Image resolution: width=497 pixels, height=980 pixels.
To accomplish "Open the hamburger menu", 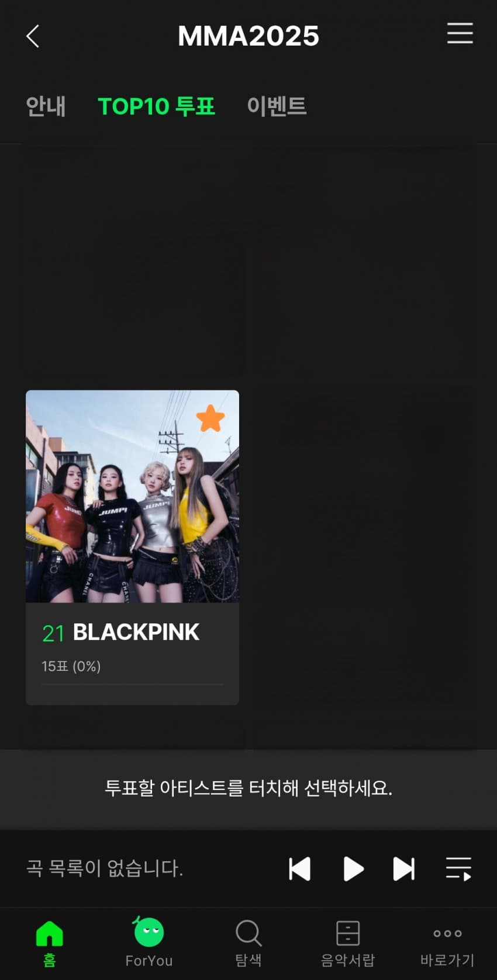I will tap(460, 33).
